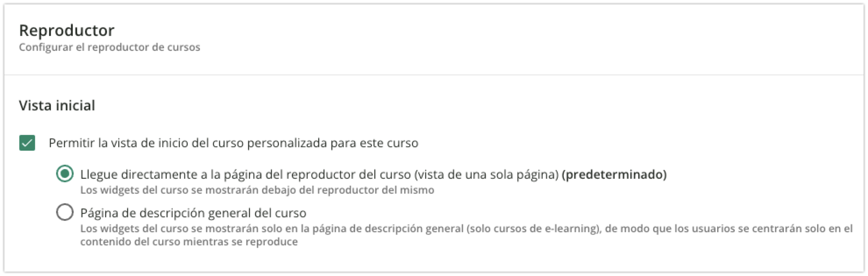Click the divider line below the Reproductor header
This screenshot has height=276, width=868.
(434, 75)
